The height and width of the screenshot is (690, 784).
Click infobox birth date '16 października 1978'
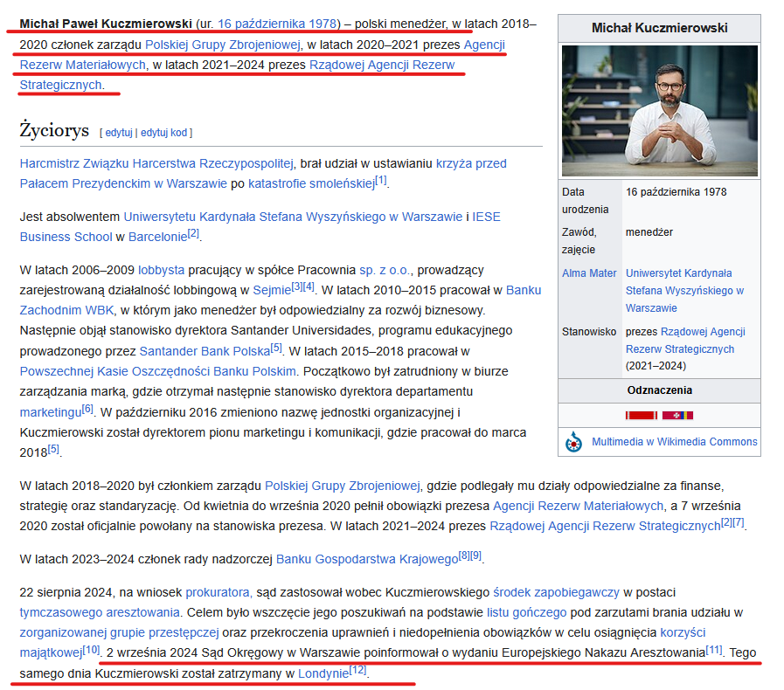coord(676,192)
